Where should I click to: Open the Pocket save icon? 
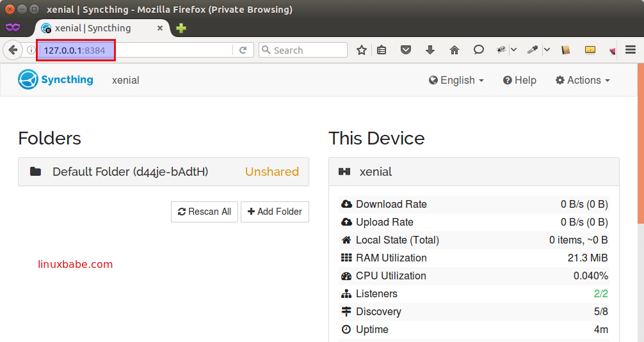tap(406, 50)
